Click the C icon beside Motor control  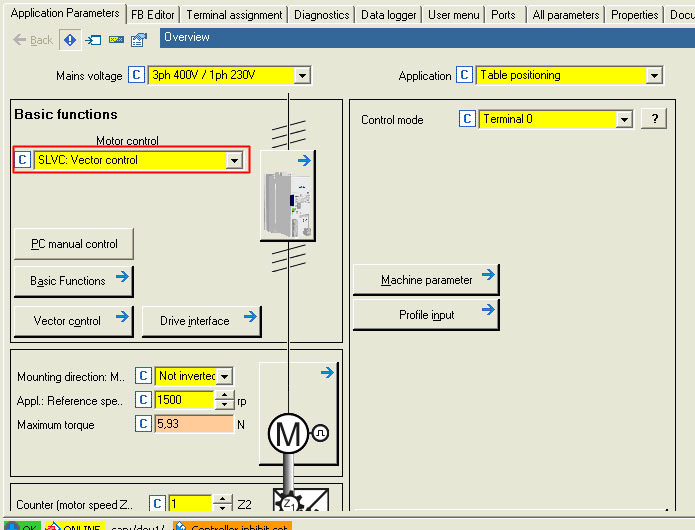pyautogui.click(x=24, y=160)
